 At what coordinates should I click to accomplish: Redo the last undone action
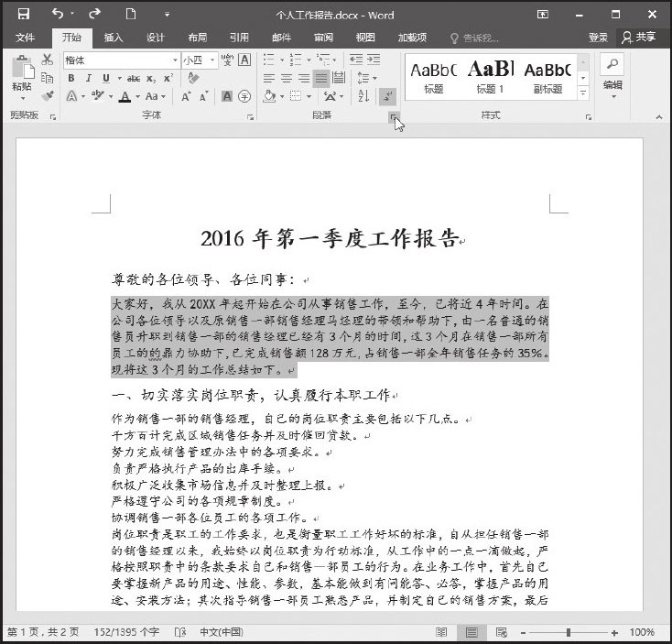[94, 14]
